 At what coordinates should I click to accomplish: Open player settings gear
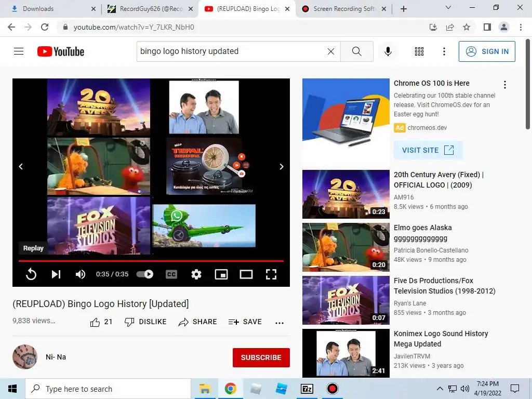click(196, 274)
